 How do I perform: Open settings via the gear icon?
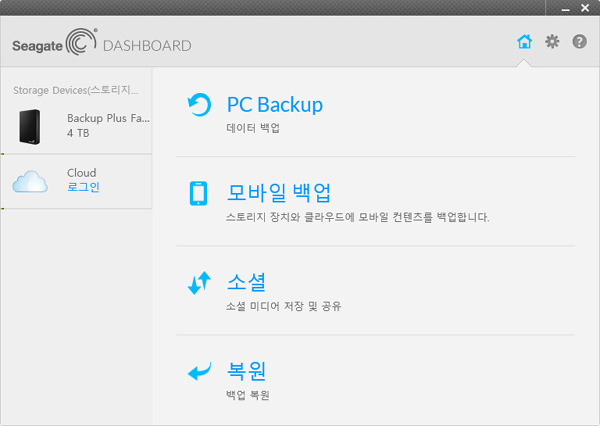pos(552,41)
